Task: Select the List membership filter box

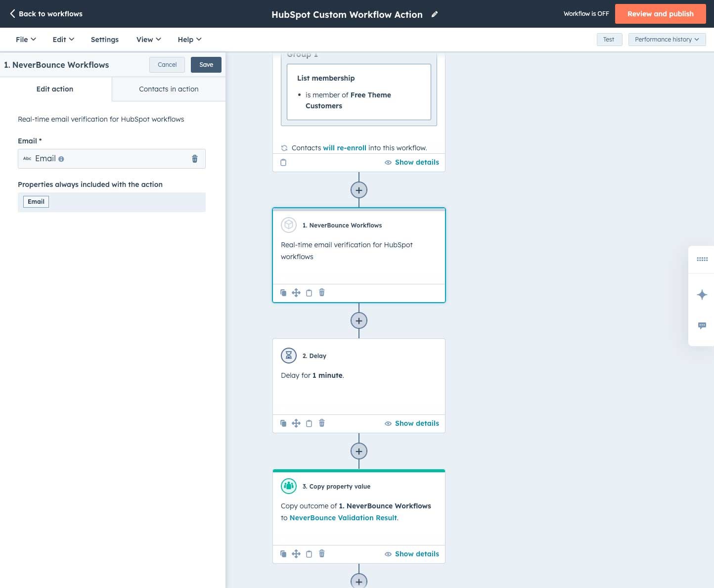Action: 359,92
